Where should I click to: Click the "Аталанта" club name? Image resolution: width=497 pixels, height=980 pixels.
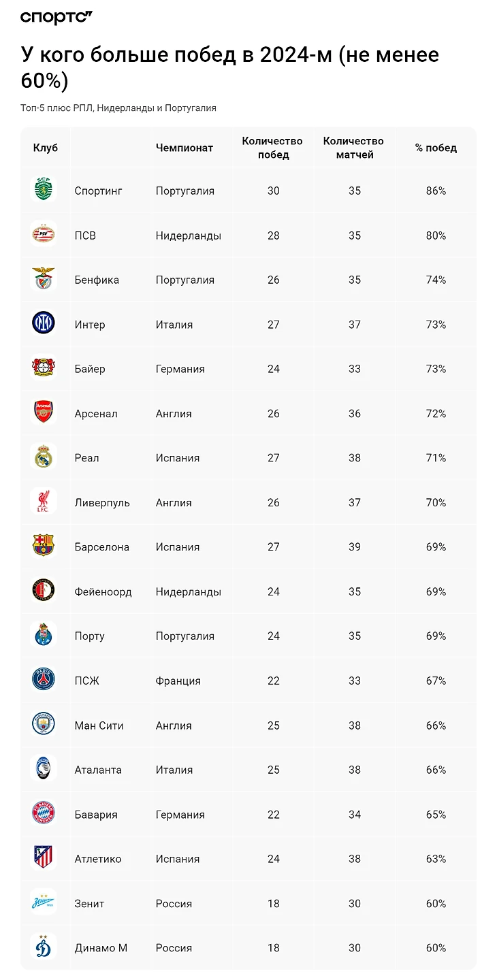click(x=98, y=770)
